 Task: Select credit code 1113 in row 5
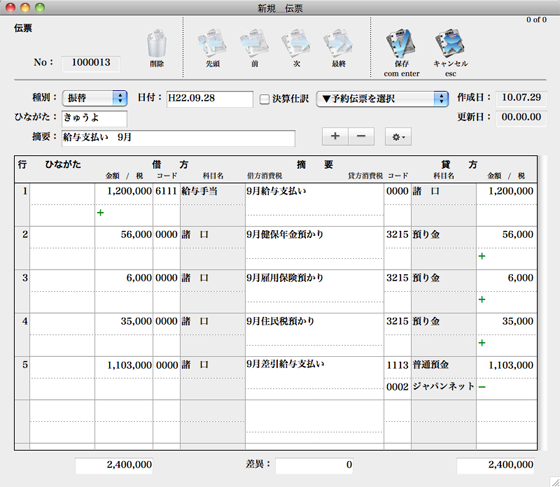pos(397,365)
